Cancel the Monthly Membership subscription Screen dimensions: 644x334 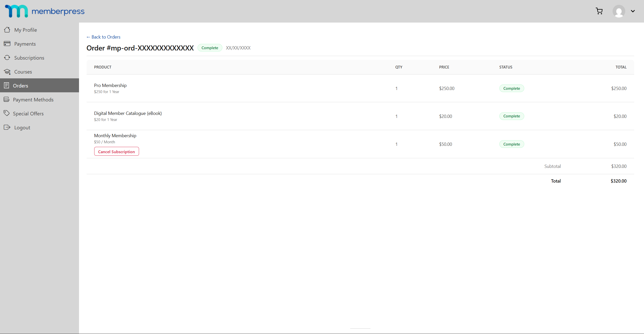pos(116,151)
